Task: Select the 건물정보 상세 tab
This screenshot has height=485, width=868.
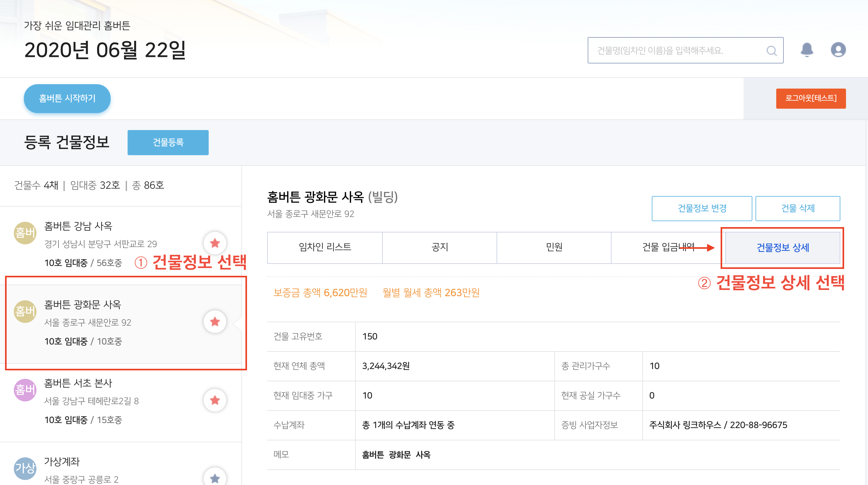Action: (783, 248)
